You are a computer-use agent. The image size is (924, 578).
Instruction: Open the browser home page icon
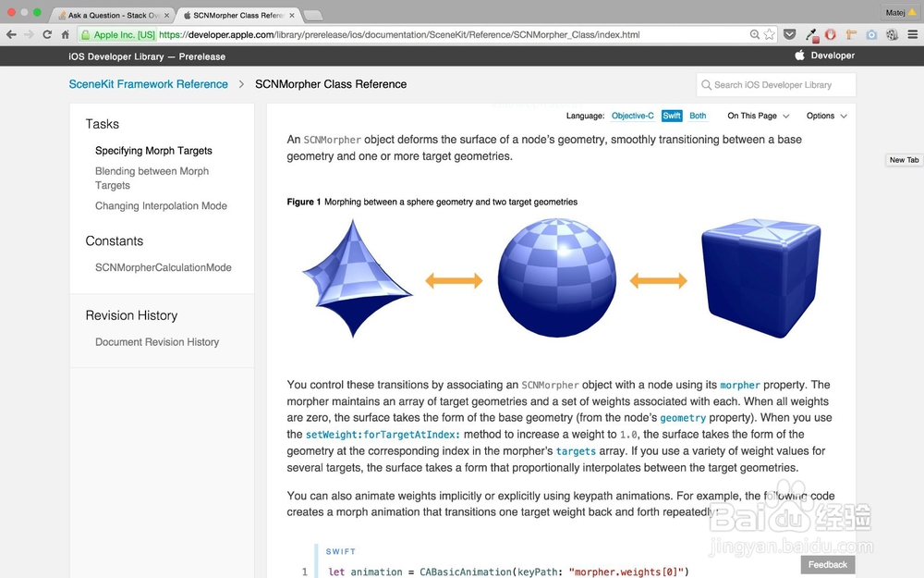[66, 35]
